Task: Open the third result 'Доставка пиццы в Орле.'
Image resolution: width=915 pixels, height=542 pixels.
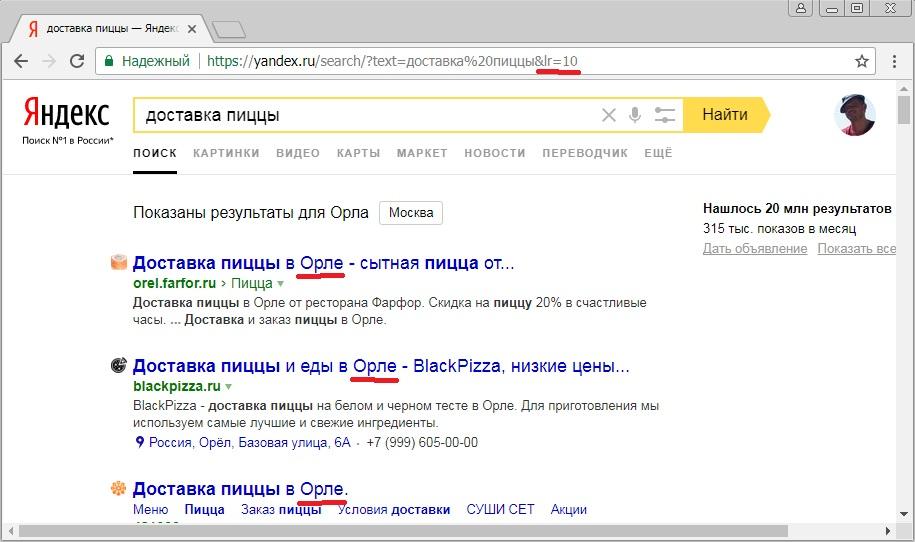Action: pyautogui.click(x=240, y=488)
